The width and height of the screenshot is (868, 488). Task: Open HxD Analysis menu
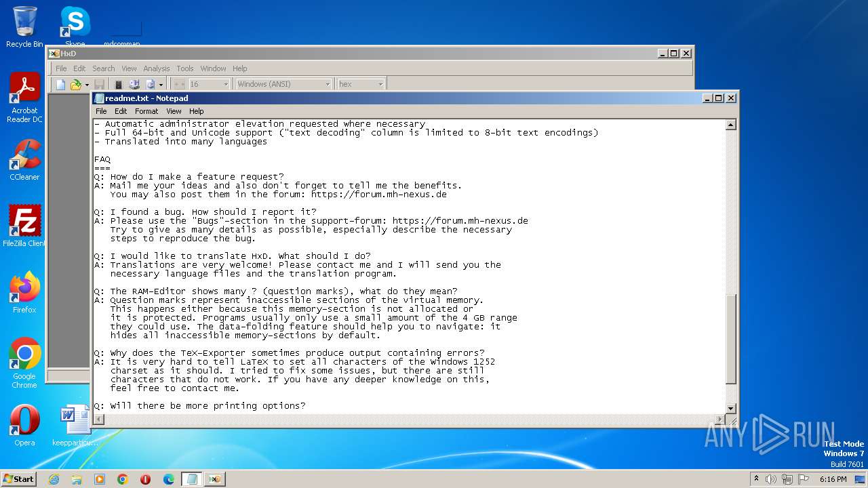pyautogui.click(x=157, y=68)
